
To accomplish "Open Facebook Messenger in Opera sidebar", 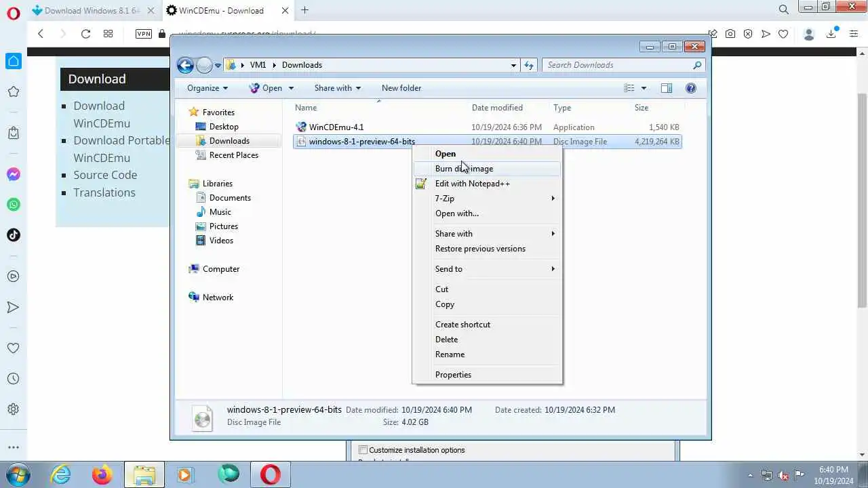I will (x=13, y=174).
